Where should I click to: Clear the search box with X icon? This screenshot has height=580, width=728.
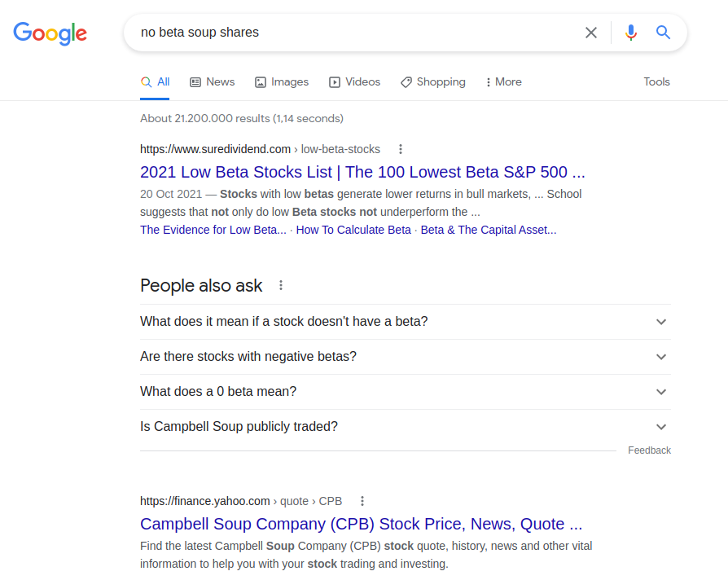[x=591, y=33]
